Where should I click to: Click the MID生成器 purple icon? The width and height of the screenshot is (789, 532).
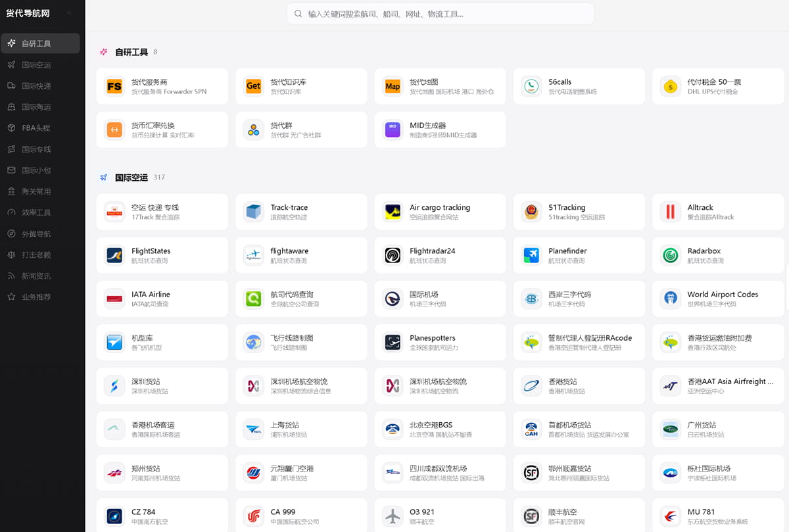tap(393, 130)
